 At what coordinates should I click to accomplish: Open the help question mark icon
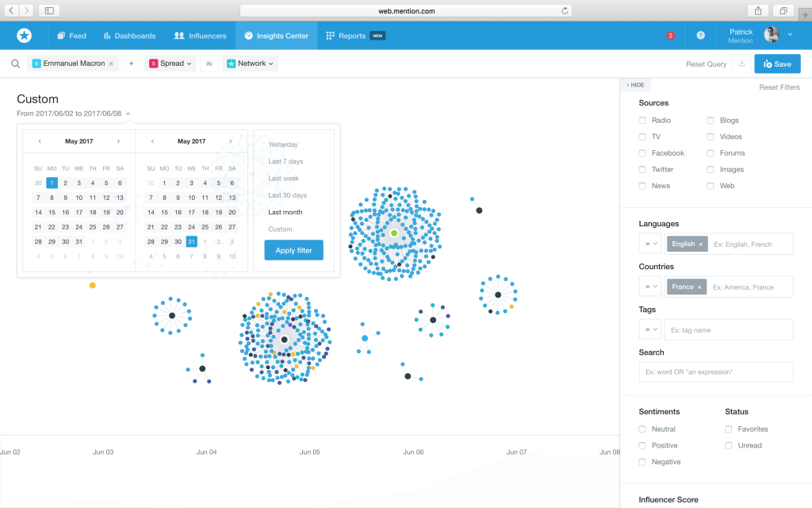point(700,35)
